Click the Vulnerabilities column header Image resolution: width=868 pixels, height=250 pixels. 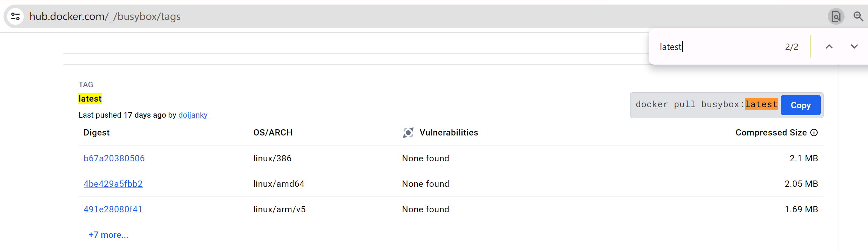pyautogui.click(x=449, y=133)
